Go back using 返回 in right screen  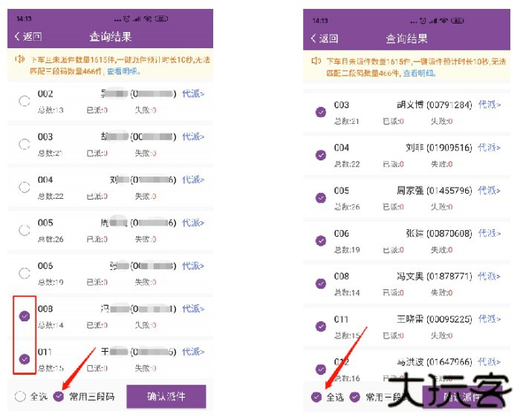coord(325,39)
